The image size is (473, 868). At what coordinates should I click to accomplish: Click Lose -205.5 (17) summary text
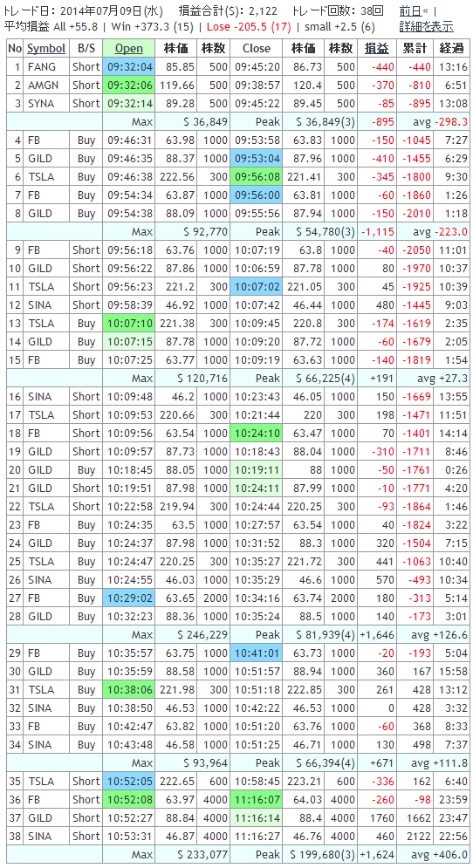point(250,26)
